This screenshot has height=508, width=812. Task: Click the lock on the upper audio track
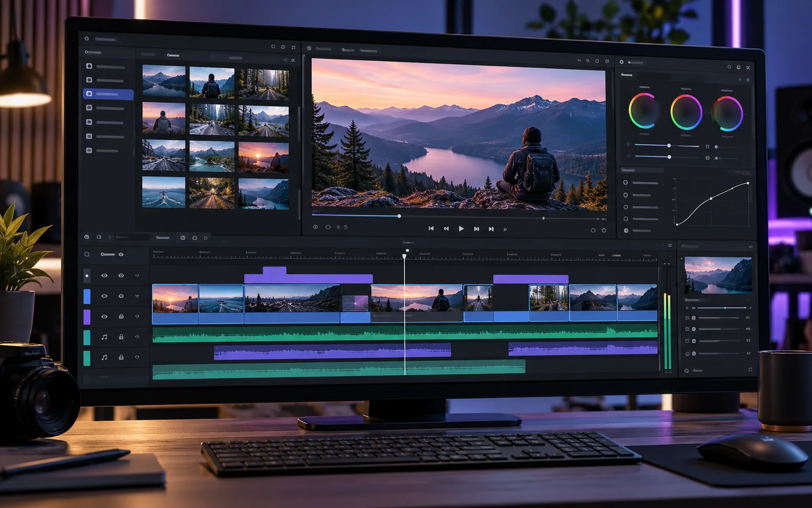(x=121, y=337)
